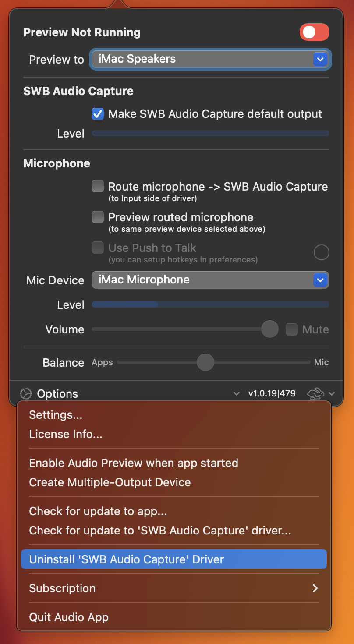Click the Microphone section heading

pos(57,163)
